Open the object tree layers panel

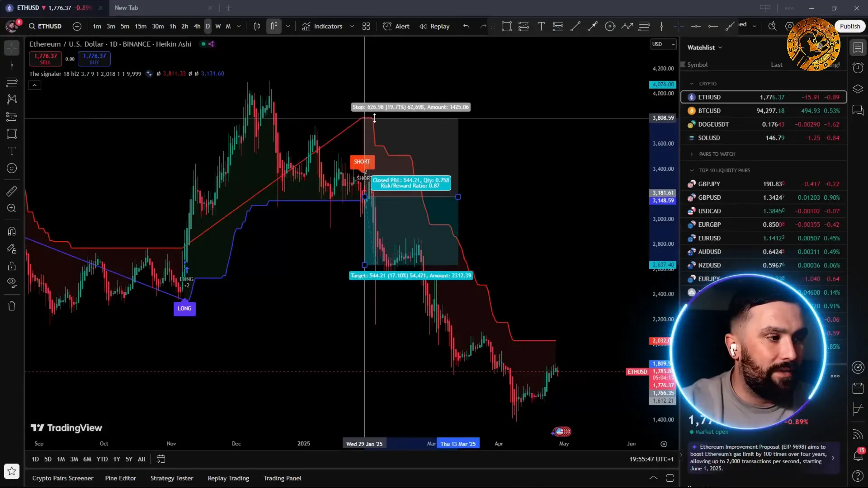point(858,89)
